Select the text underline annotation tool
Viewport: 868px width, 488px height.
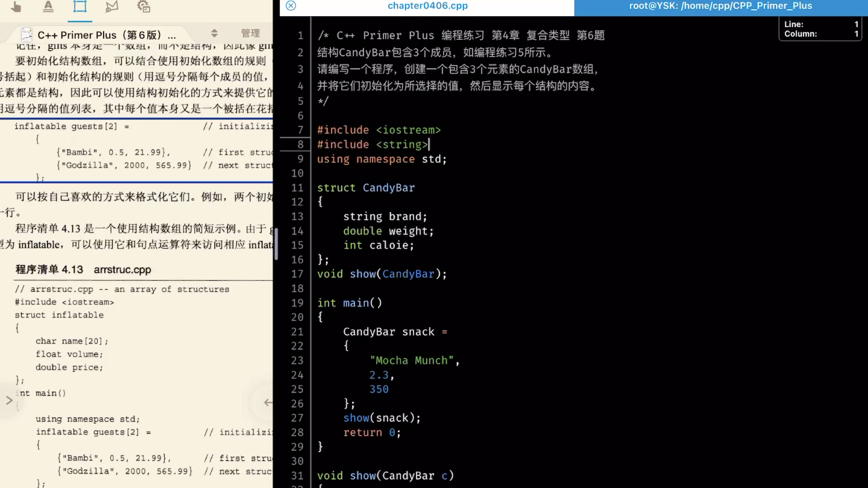48,7
